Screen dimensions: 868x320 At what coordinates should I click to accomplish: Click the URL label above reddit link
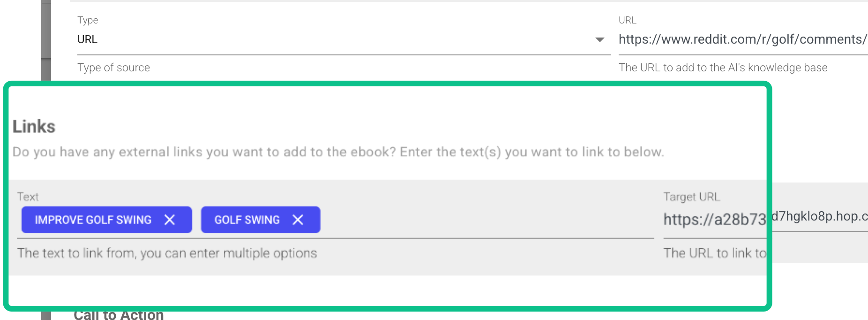[x=627, y=20]
